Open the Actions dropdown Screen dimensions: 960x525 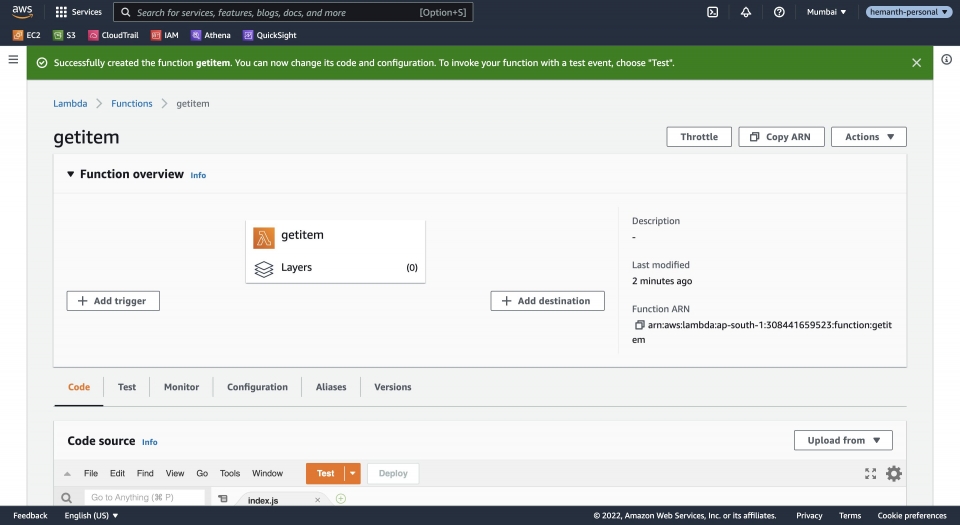pyautogui.click(x=868, y=137)
